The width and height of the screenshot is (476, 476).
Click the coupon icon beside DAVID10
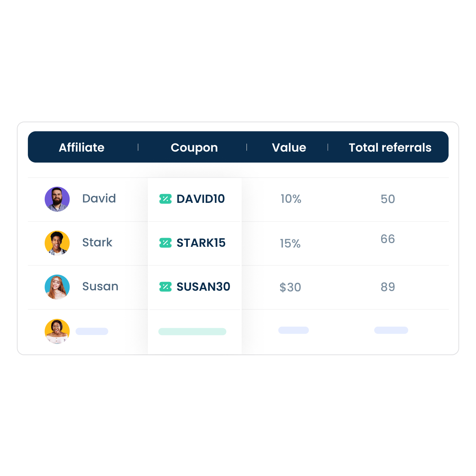coord(166,199)
